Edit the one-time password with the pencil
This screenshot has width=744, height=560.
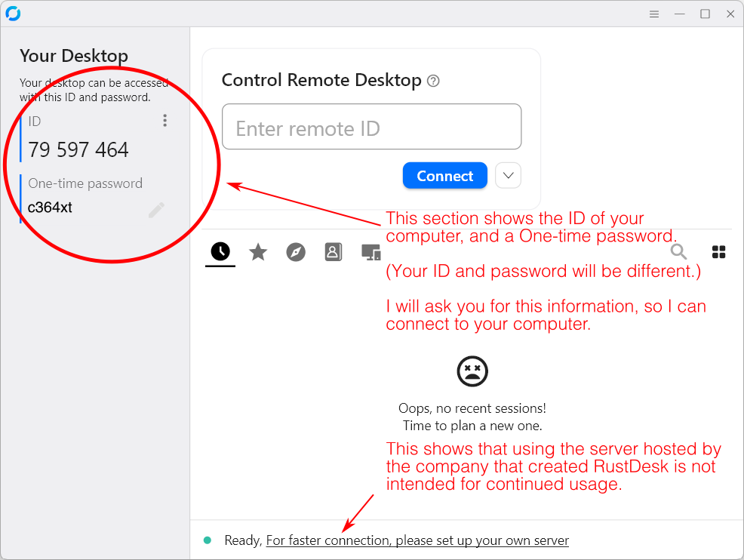(156, 210)
